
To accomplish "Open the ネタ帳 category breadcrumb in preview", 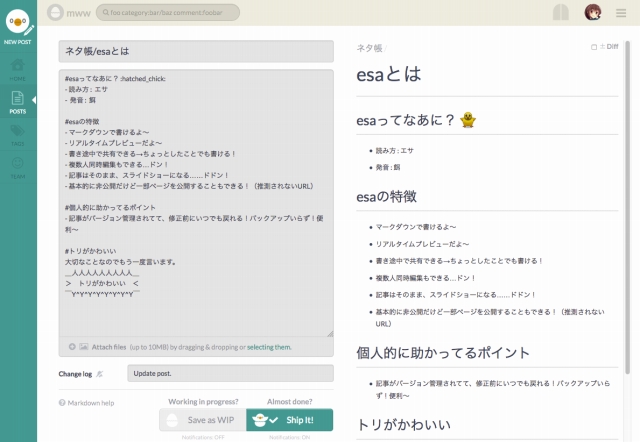I will [369, 48].
